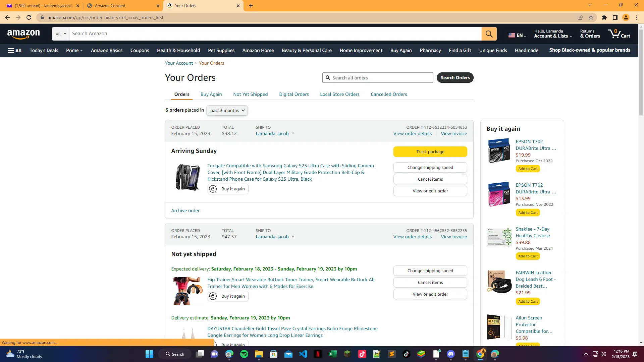Open the Your Account breadcrumb link
This screenshot has height=362, width=644.
[x=179, y=63]
